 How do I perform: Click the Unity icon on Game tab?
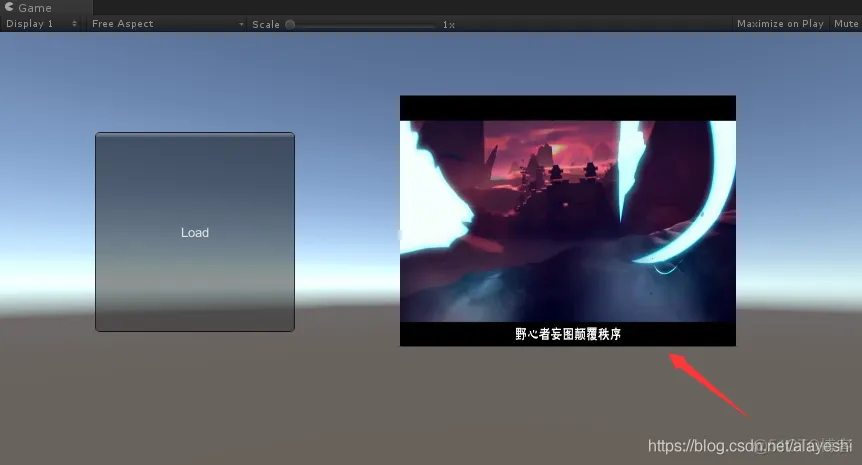tap(9, 7)
